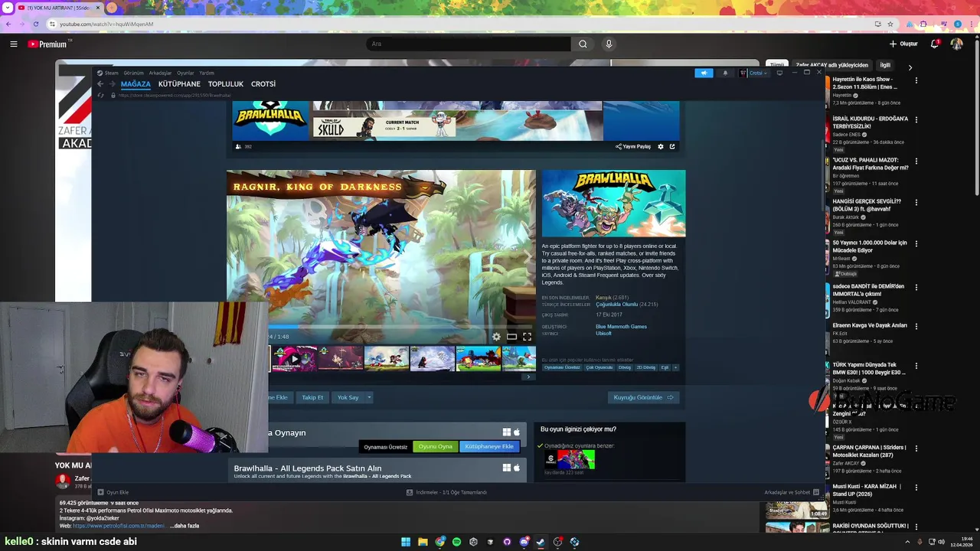
Task: Advance screenshot strip with right arrow
Action: tap(528, 377)
